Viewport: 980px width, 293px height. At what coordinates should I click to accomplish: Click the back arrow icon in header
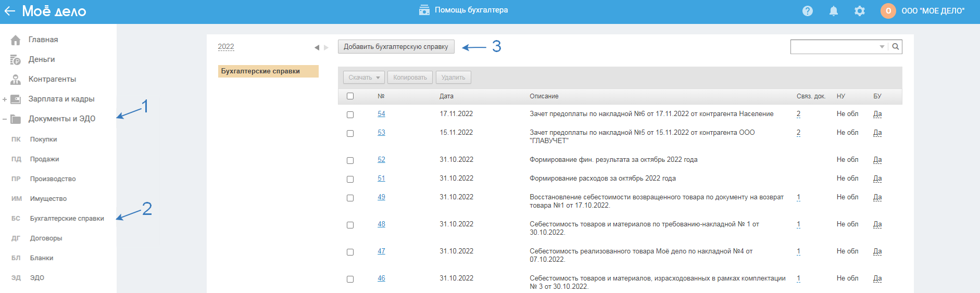pos(10,11)
